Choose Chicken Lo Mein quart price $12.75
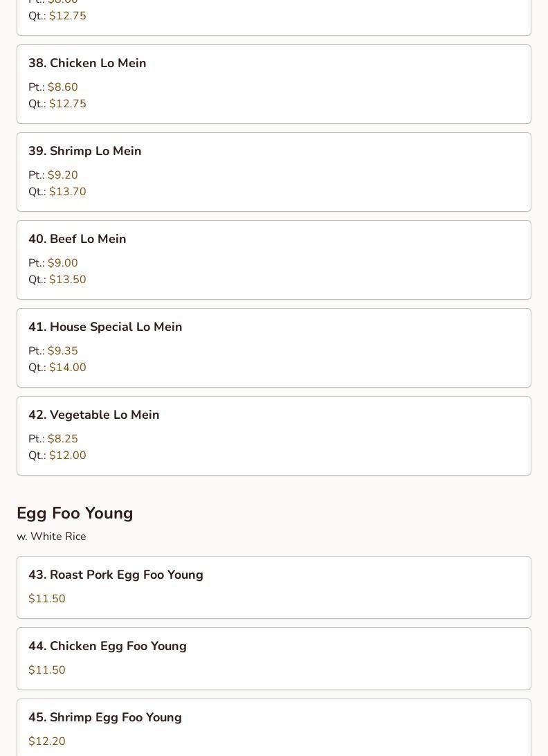548x756 pixels. click(x=67, y=104)
